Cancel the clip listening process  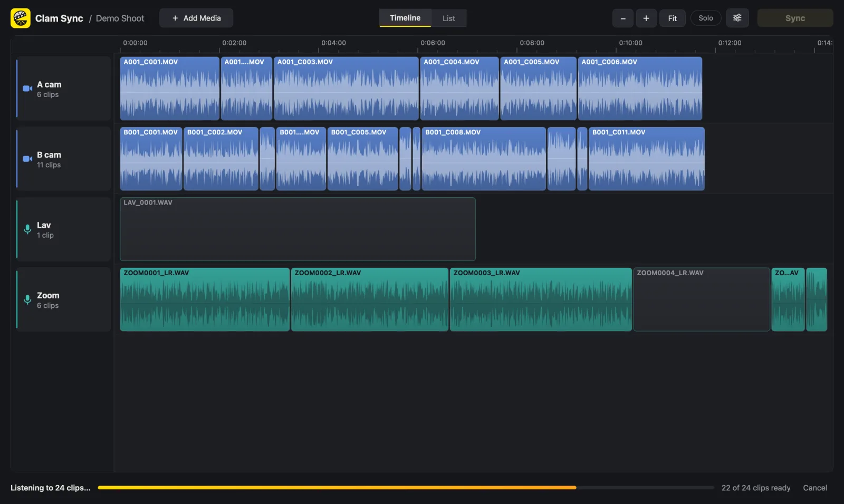(x=815, y=488)
